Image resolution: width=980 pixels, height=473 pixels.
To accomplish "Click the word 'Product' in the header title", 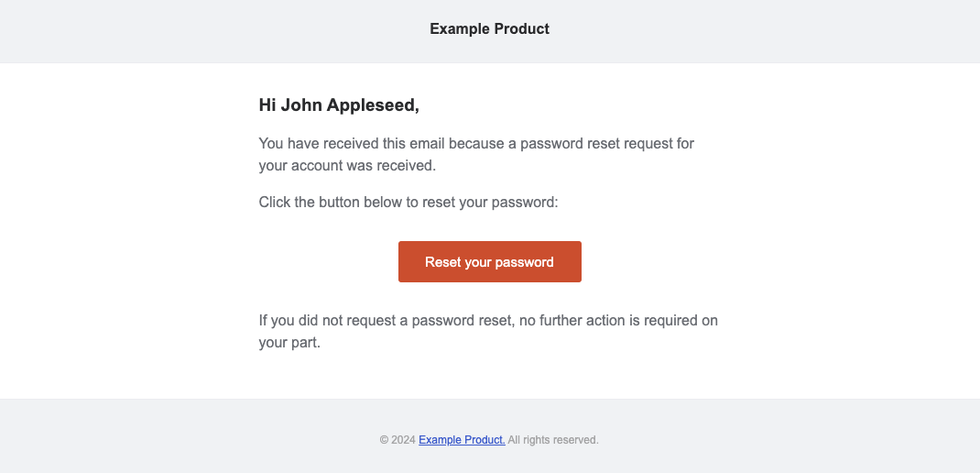I will (x=522, y=29).
